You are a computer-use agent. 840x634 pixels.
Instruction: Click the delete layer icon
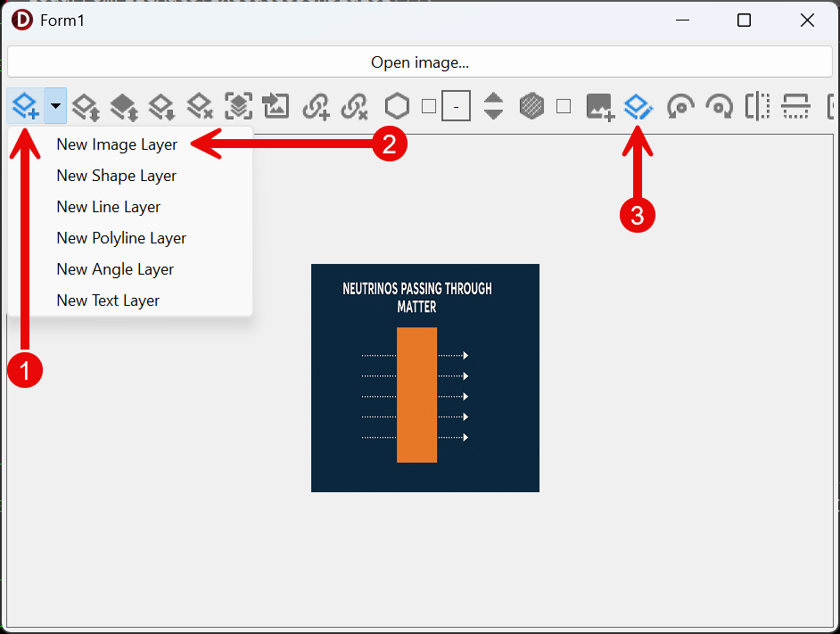(200, 106)
